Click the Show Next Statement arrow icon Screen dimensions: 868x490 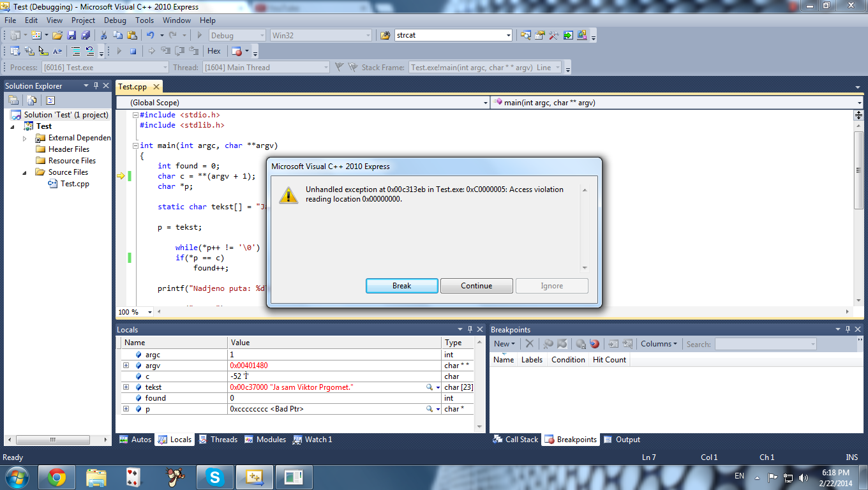pyautogui.click(x=152, y=51)
